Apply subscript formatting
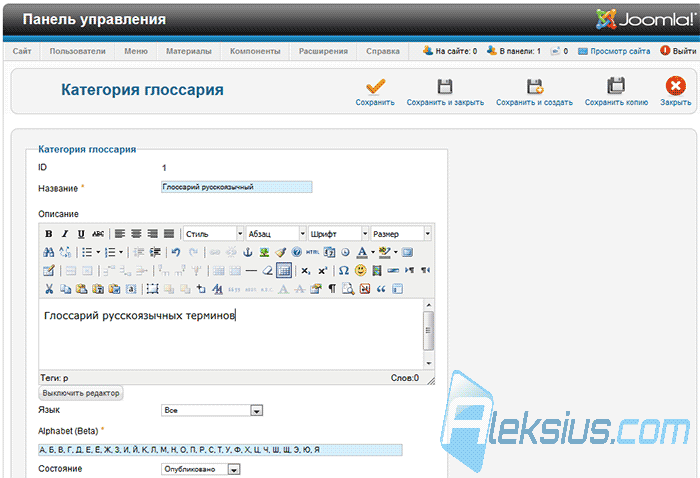 (306, 270)
